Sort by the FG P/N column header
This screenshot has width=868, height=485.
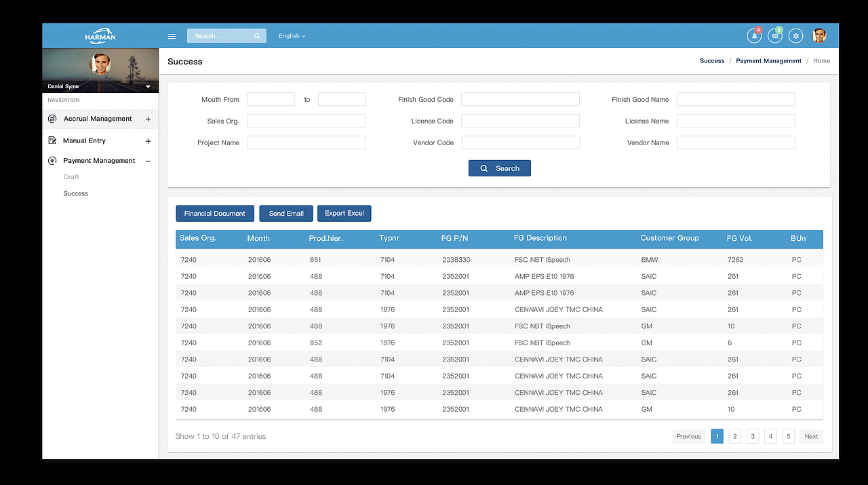point(455,238)
